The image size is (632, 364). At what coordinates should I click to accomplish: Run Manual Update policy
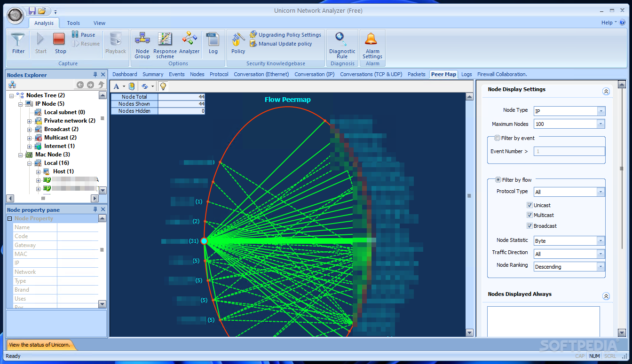tap(281, 44)
